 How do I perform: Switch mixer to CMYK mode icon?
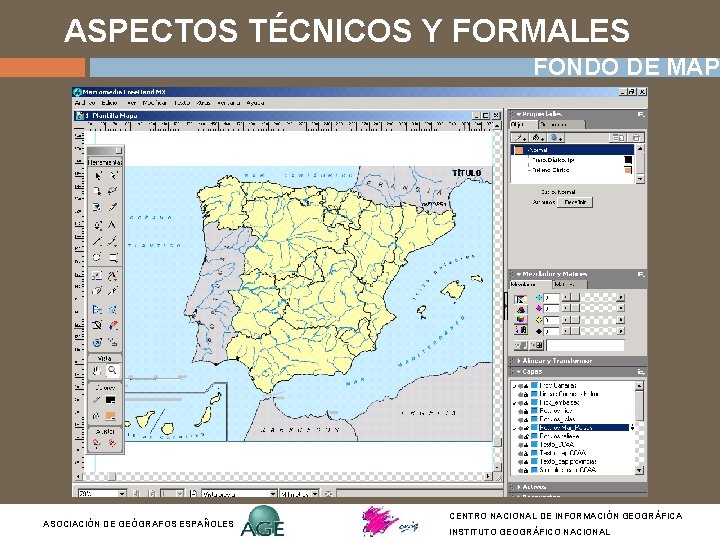click(521, 299)
